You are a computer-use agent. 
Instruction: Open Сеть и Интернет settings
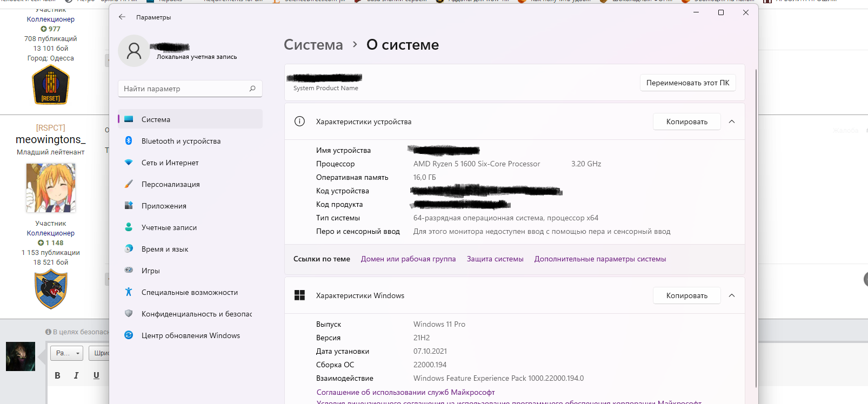click(190, 163)
